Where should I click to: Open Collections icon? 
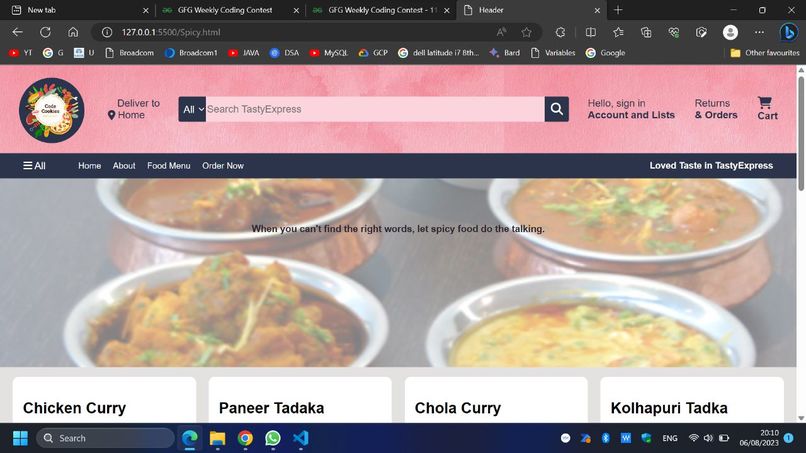pyautogui.click(x=646, y=32)
